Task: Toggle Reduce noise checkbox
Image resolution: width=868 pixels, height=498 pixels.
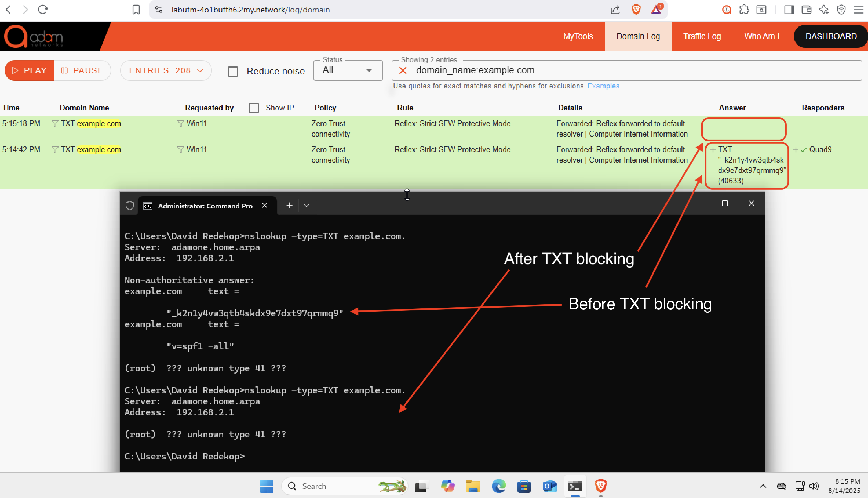Action: [233, 72]
